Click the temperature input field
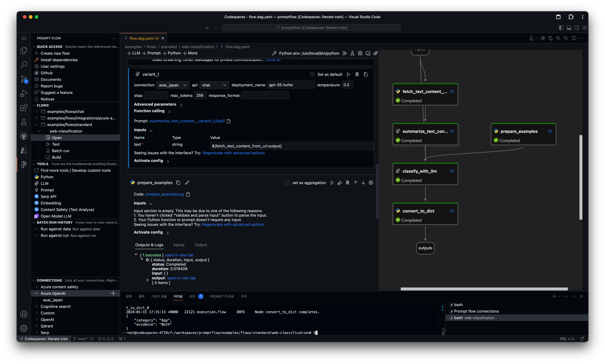Screen dimensions: 605x364 tap(347, 85)
